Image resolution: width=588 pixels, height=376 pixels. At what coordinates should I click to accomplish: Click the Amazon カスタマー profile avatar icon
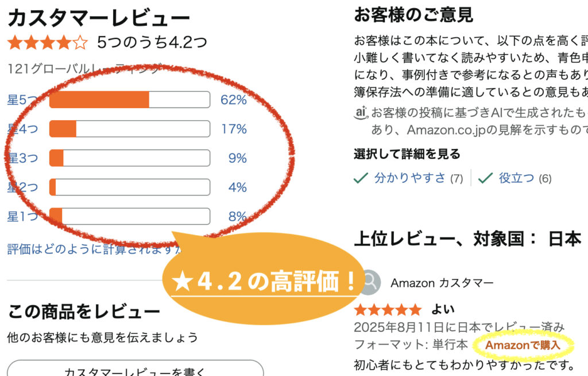coord(369,282)
